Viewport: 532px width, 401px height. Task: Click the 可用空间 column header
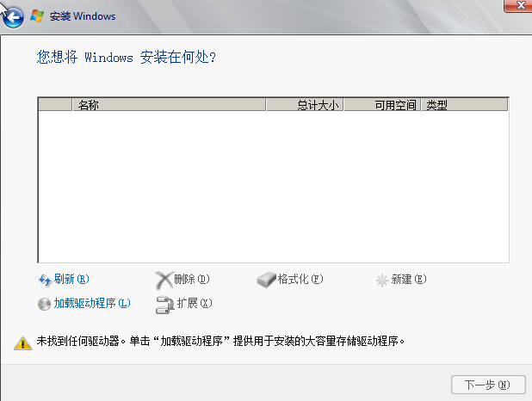382,105
